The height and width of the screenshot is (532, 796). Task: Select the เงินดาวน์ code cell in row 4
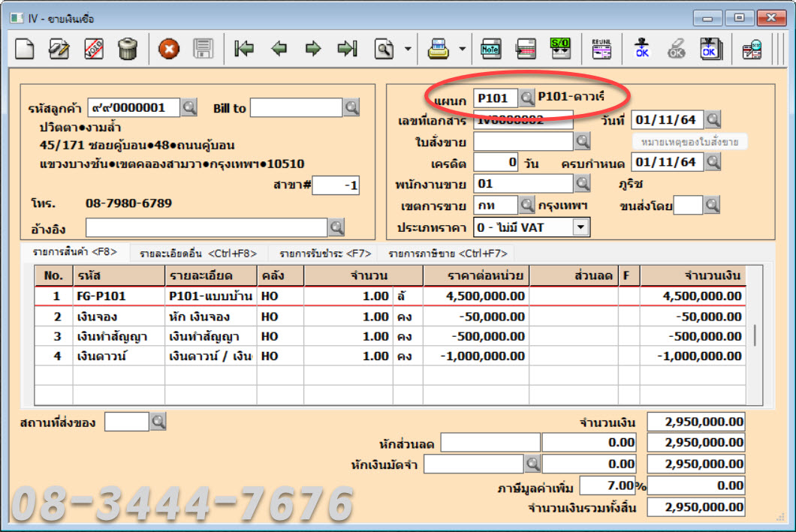pos(119,356)
